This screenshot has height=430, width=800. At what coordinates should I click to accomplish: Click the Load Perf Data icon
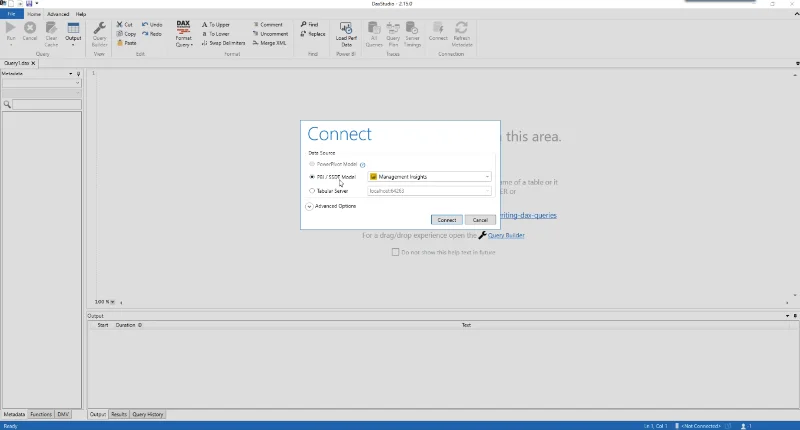(x=346, y=28)
